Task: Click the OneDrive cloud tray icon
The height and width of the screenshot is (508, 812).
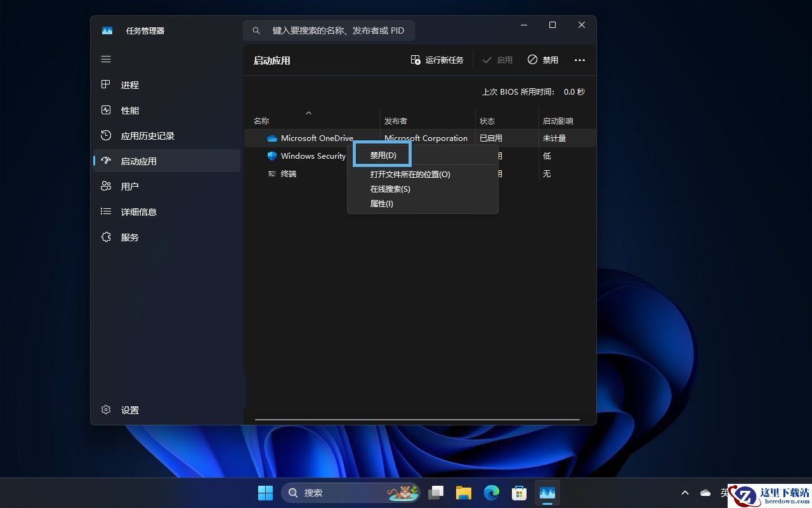Action: tap(705, 493)
